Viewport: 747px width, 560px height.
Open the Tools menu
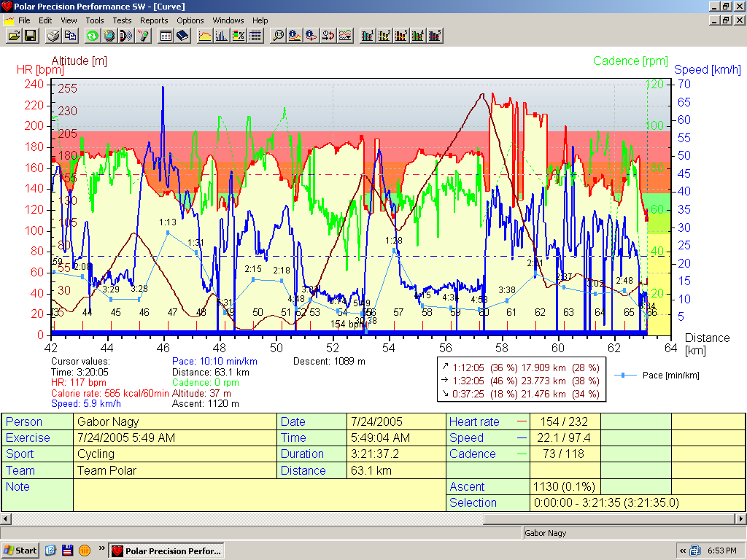coord(94,20)
